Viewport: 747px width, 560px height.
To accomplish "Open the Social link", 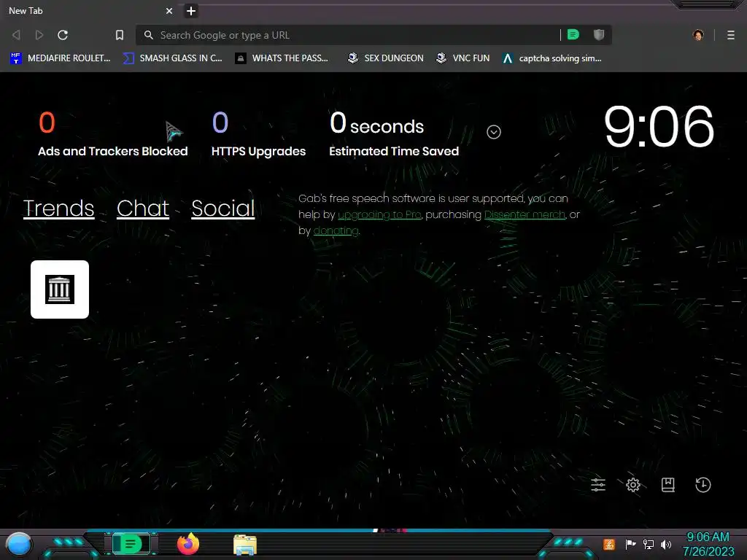I will click(223, 209).
